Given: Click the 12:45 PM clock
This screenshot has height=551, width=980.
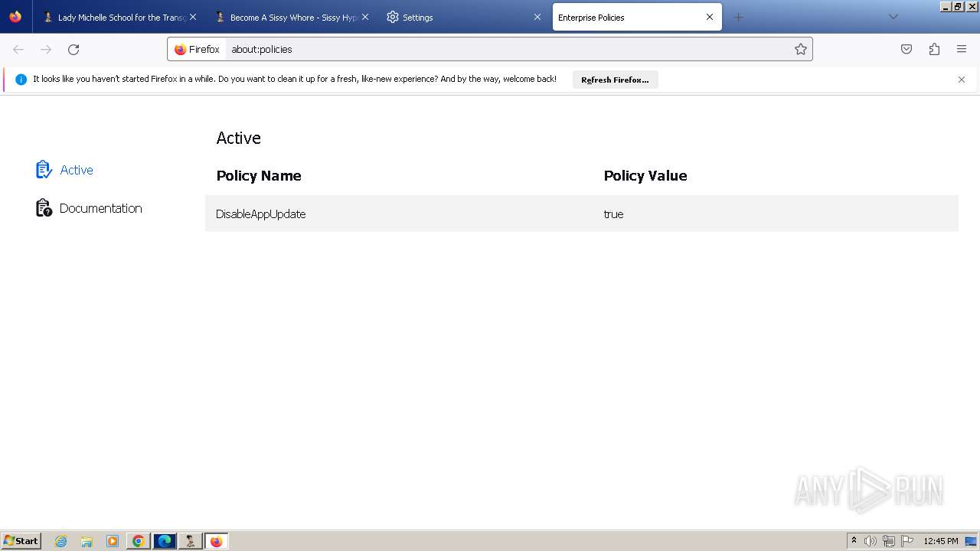Looking at the screenshot, I should click(x=941, y=541).
